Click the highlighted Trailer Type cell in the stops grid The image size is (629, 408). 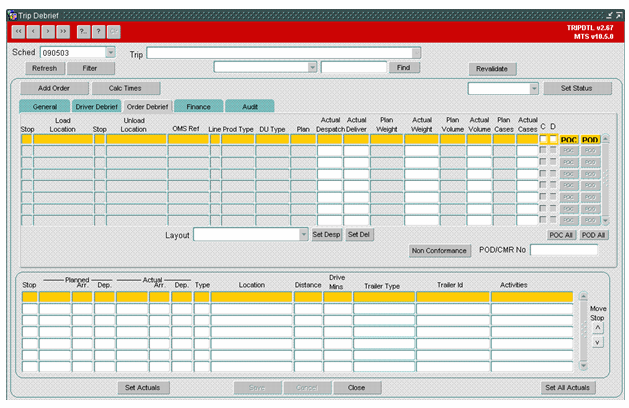[x=384, y=297]
